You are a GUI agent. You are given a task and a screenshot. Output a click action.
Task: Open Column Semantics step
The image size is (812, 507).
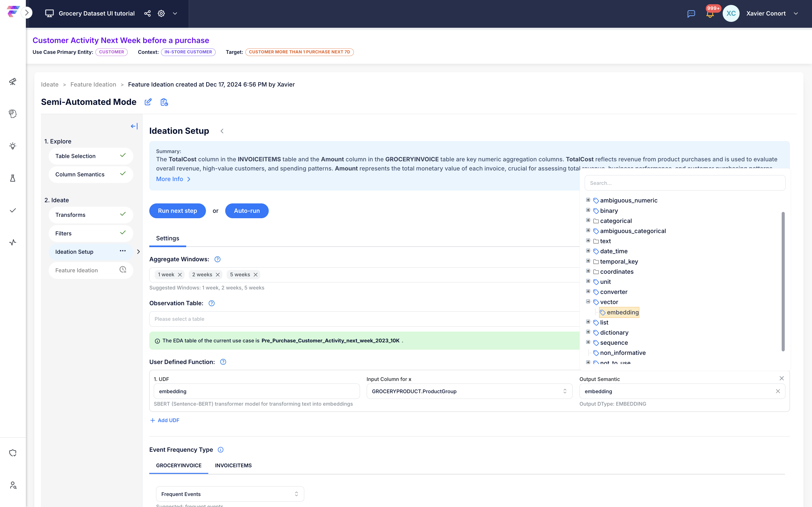91,174
